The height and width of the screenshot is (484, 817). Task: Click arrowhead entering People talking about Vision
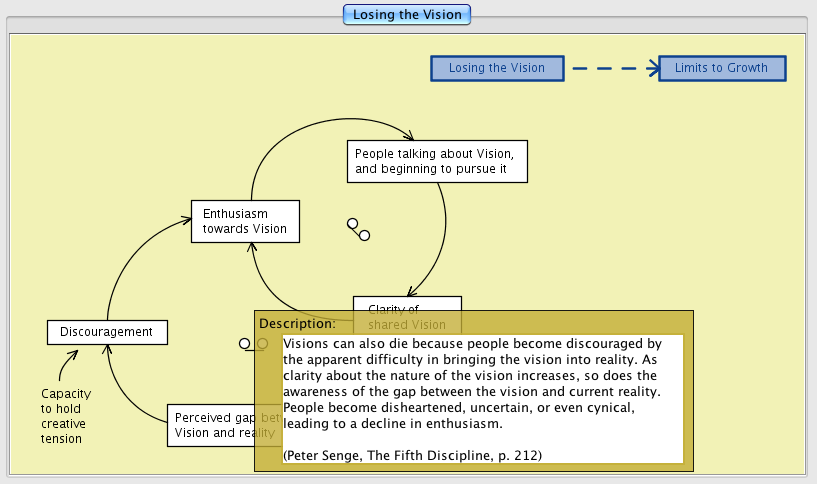click(x=407, y=137)
